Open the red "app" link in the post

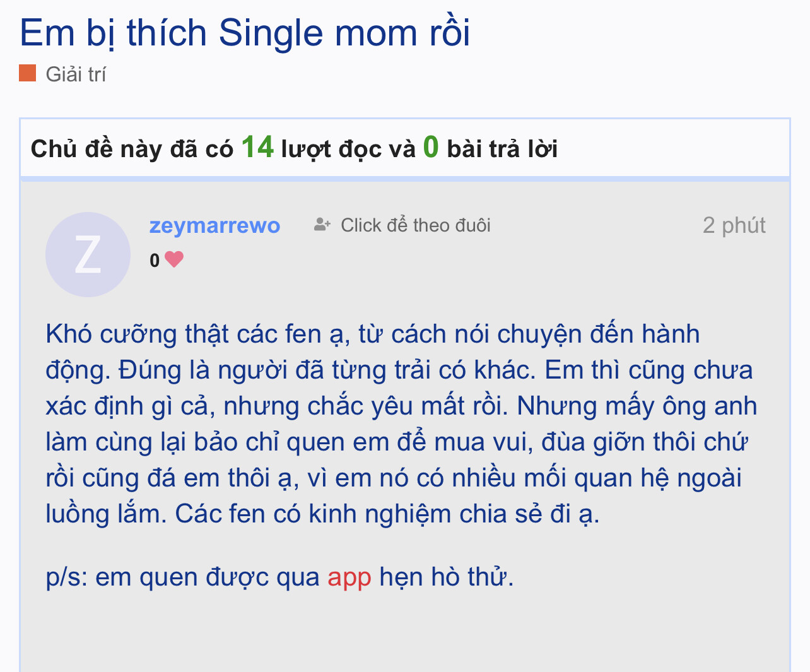349,577
